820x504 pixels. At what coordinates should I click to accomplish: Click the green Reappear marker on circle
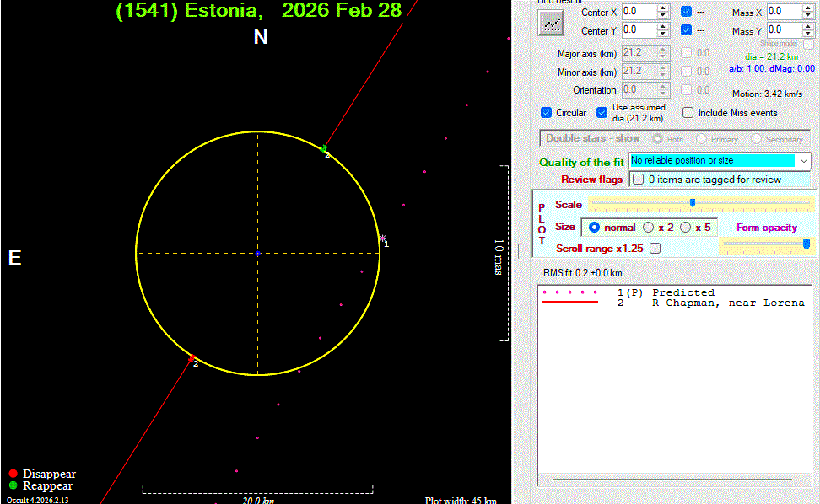click(324, 149)
